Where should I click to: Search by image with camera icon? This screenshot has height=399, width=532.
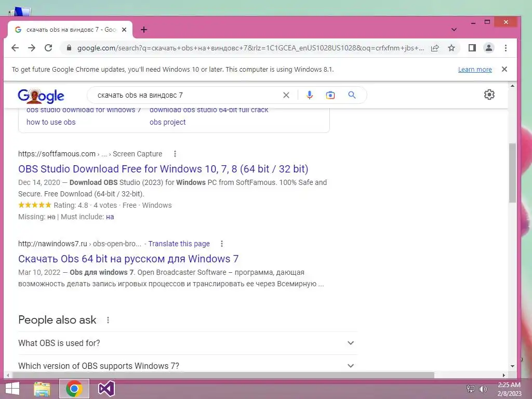pos(330,96)
